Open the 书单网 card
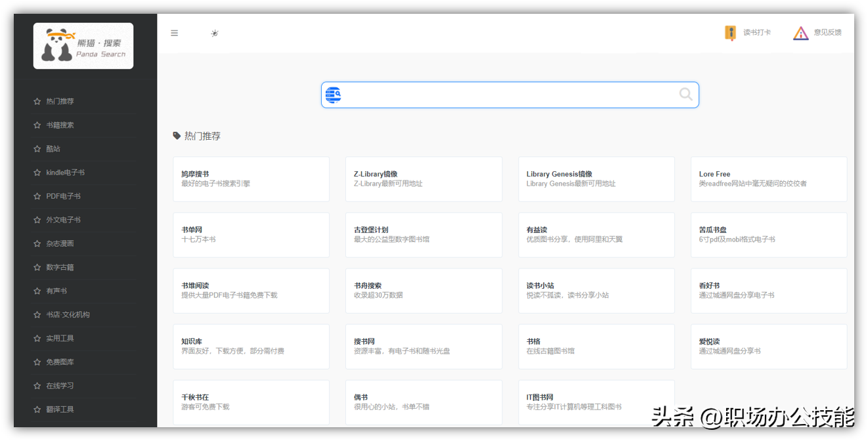This screenshot has width=868, height=441. pyautogui.click(x=251, y=235)
